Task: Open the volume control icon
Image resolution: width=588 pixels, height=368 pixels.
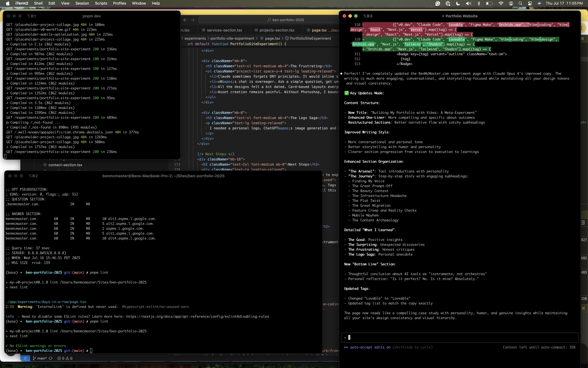Action: pos(469,3)
